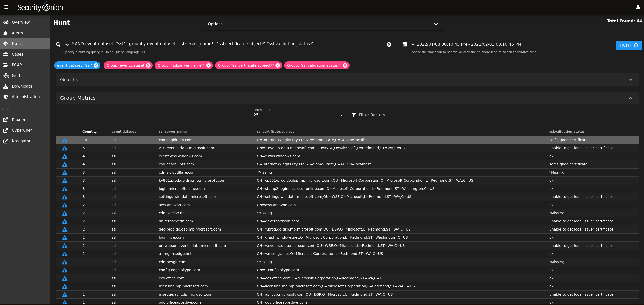The height and width of the screenshot is (305, 644).
Task: Open the query history dropdown arrow
Action: [x=67, y=45]
